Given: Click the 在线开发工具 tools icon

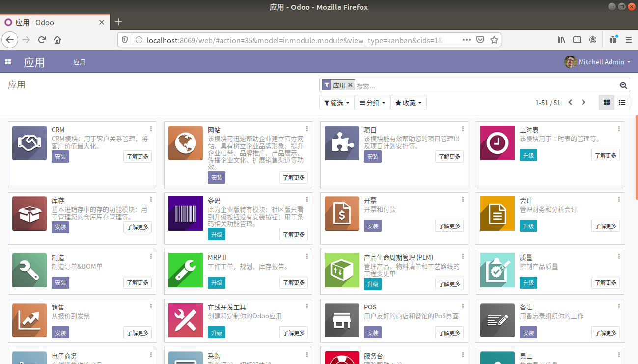Looking at the screenshot, I should [186, 320].
